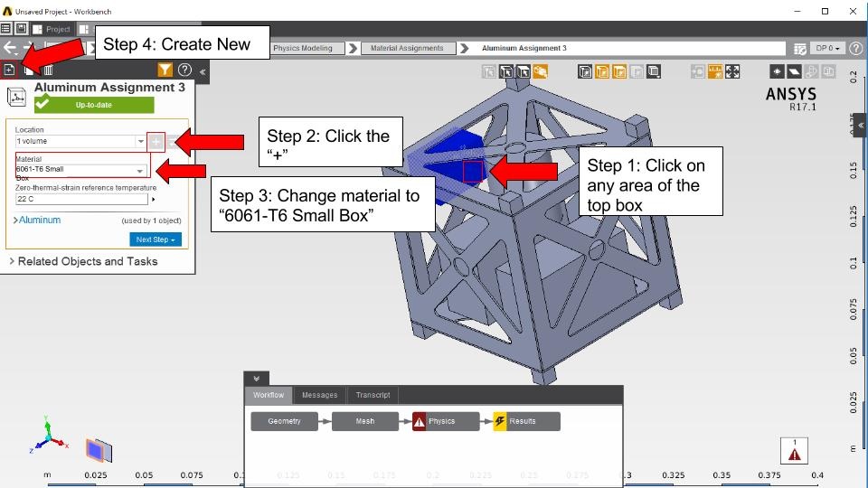Click the greyed-out select icon starting the viewport toolbar
868x488 pixels.
[x=489, y=71]
